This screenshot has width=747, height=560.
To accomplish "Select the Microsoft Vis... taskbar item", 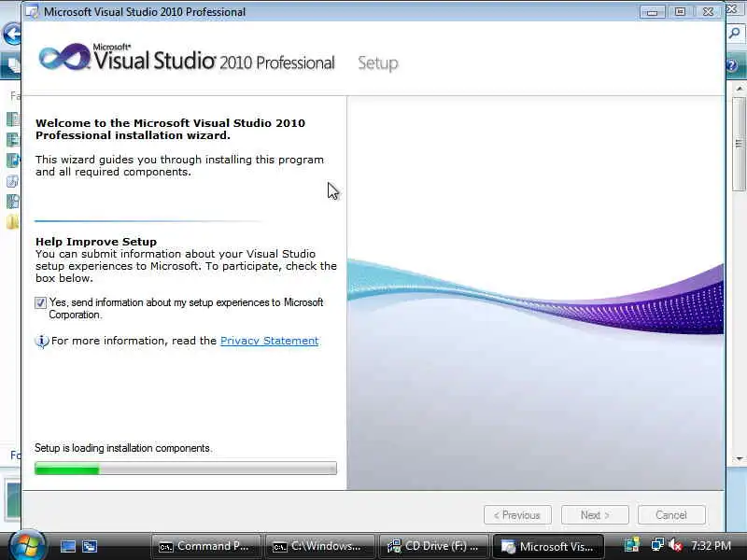I will pyautogui.click(x=548, y=546).
